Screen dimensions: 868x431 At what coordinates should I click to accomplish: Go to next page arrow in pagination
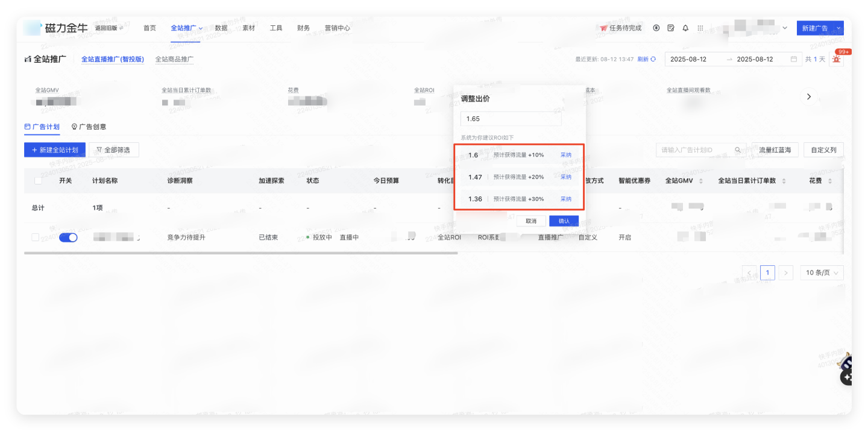[785, 272]
